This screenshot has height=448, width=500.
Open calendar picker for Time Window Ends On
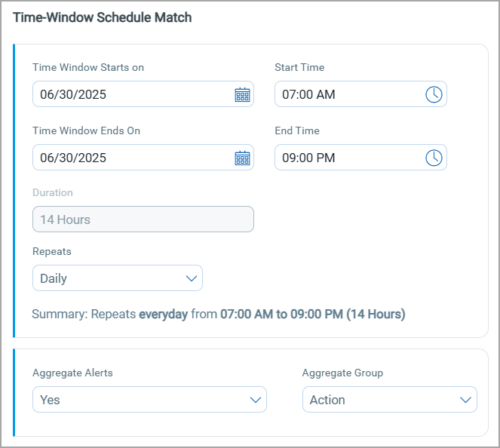point(242,158)
